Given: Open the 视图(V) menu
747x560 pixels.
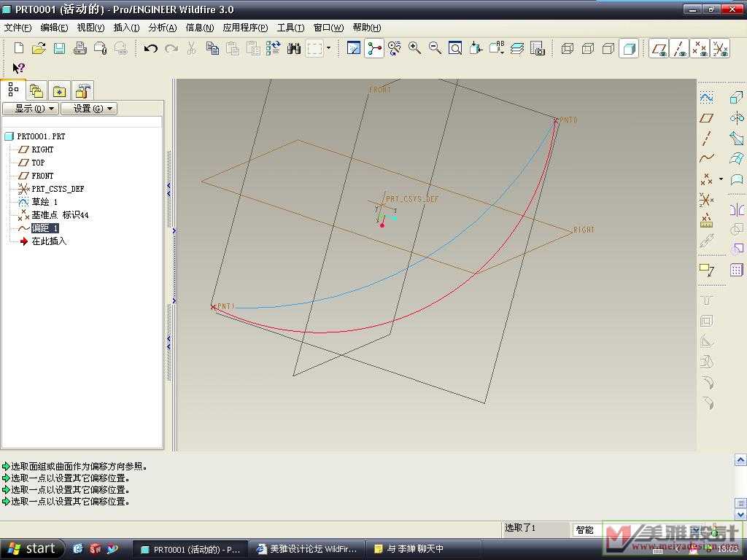Looking at the screenshot, I should click(x=90, y=28).
